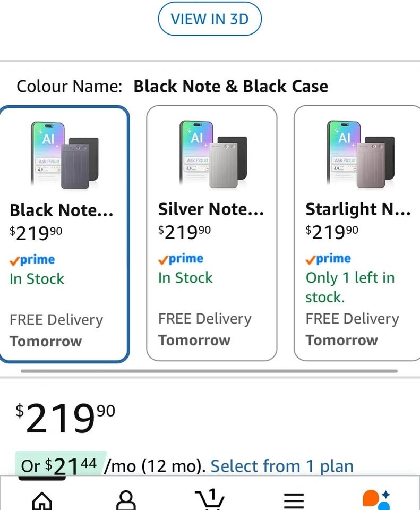Image resolution: width=420 pixels, height=510 pixels.
Task: Tap the Silver Note product thumbnail image
Action: click(213, 154)
